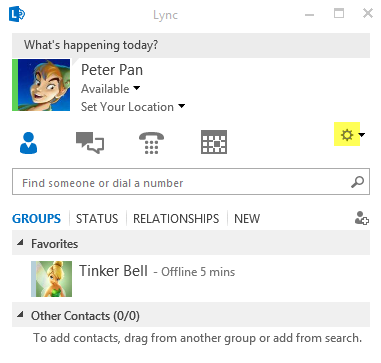Minimize the Lync window
This screenshot has width=381, height=363.
click(309, 15)
